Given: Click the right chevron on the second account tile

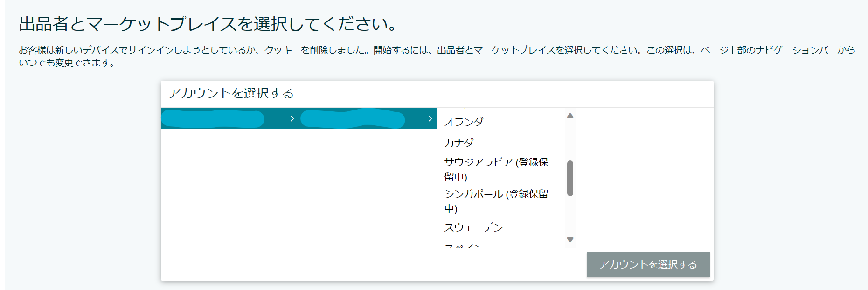Looking at the screenshot, I should (x=429, y=119).
